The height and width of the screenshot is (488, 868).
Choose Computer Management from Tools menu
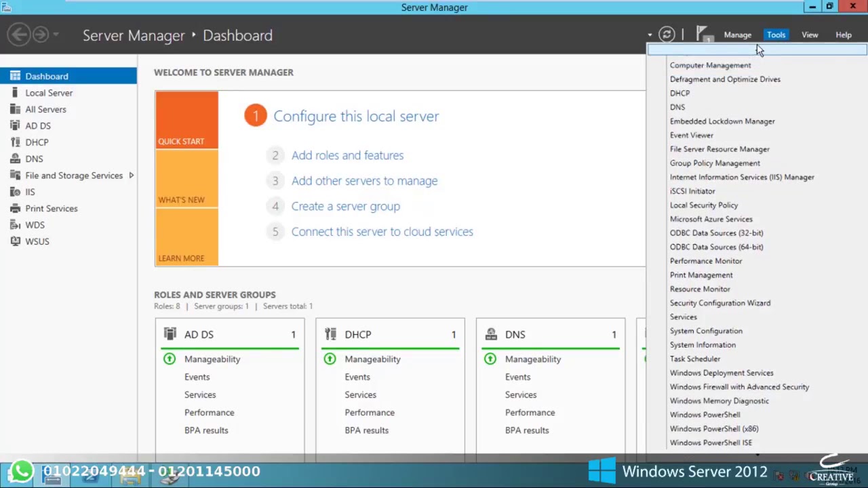(x=710, y=65)
